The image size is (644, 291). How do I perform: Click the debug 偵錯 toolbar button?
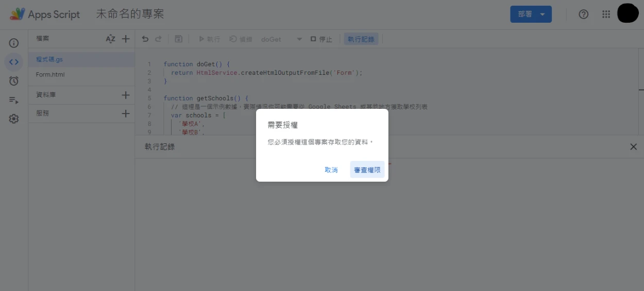(241, 39)
